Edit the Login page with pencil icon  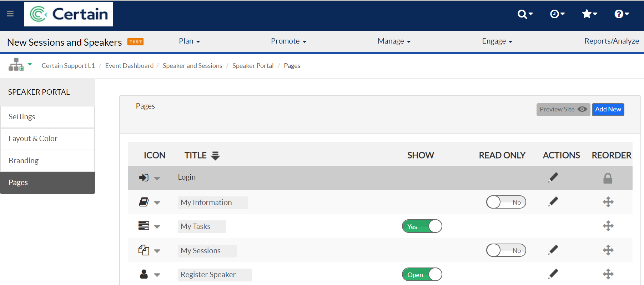pyautogui.click(x=553, y=177)
